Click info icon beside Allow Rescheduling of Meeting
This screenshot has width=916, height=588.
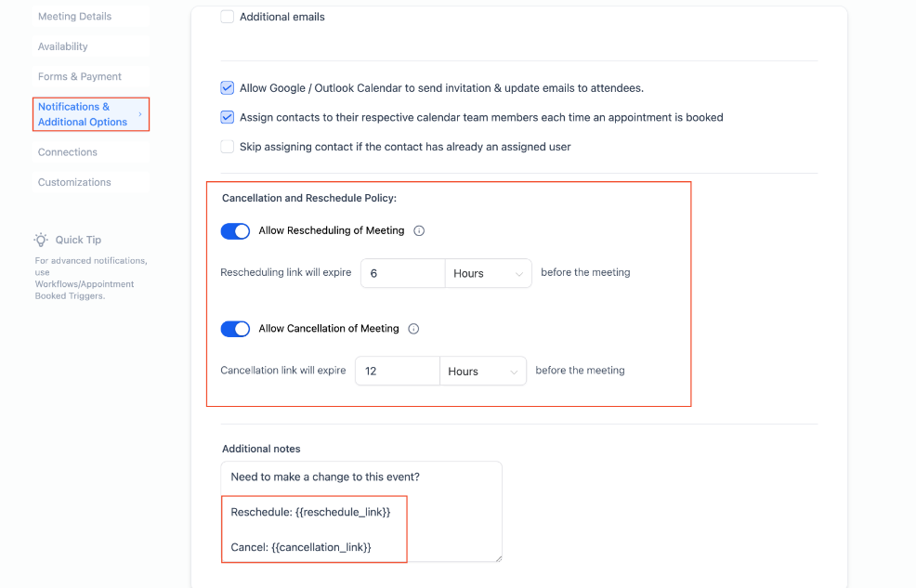coord(419,231)
